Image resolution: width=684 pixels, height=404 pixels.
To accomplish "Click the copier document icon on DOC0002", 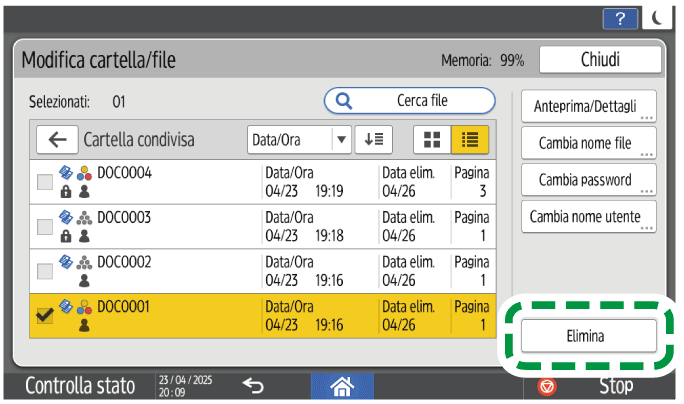I will (66, 261).
